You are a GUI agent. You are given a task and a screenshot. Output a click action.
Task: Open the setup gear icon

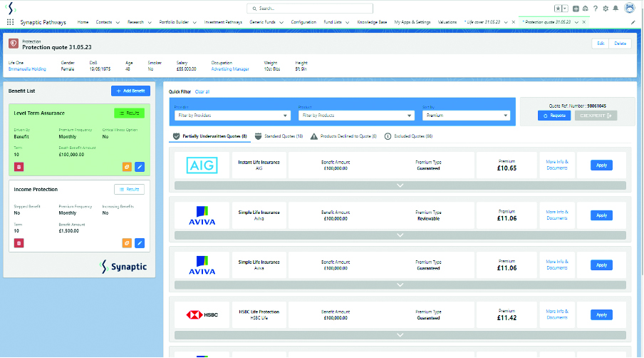[x=606, y=9]
